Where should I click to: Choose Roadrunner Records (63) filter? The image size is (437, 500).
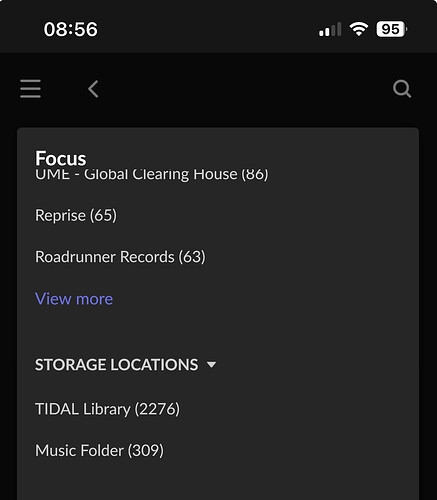(x=120, y=257)
